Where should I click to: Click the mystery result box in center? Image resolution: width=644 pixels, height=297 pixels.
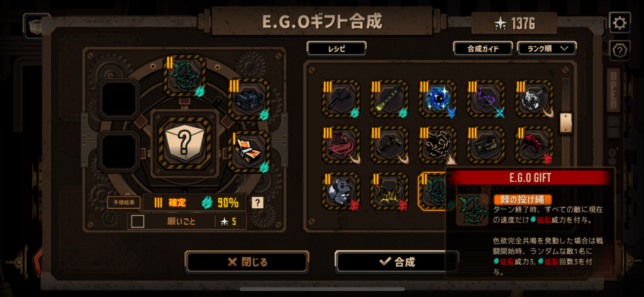(185, 143)
